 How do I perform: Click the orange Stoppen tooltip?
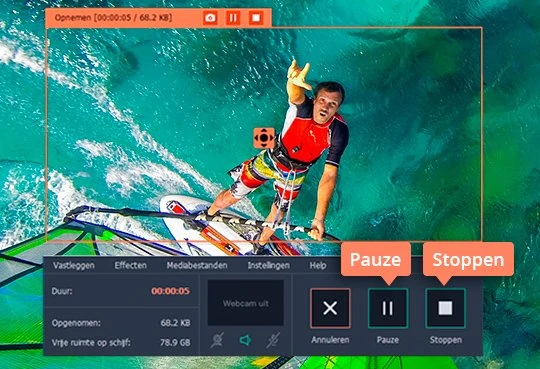468,259
